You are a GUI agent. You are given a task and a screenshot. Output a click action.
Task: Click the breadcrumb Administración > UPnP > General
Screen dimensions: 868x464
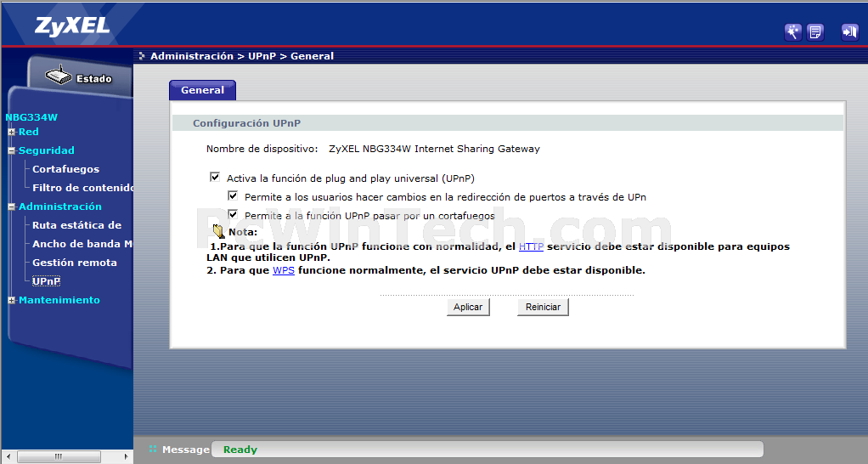242,56
